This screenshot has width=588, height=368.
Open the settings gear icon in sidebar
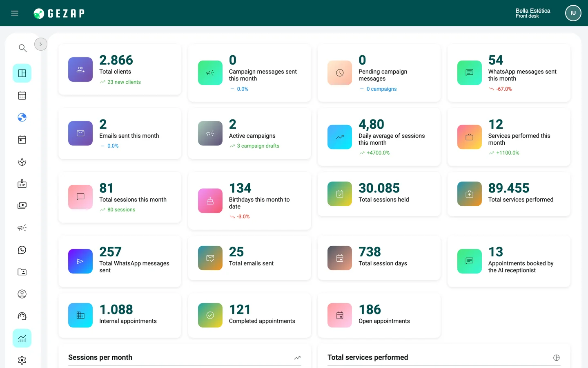tap(22, 360)
